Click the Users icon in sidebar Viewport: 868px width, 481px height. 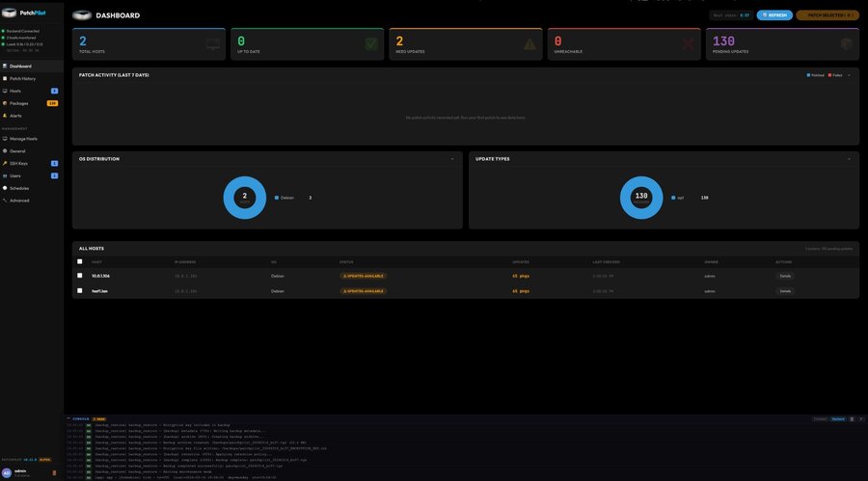(x=5, y=176)
